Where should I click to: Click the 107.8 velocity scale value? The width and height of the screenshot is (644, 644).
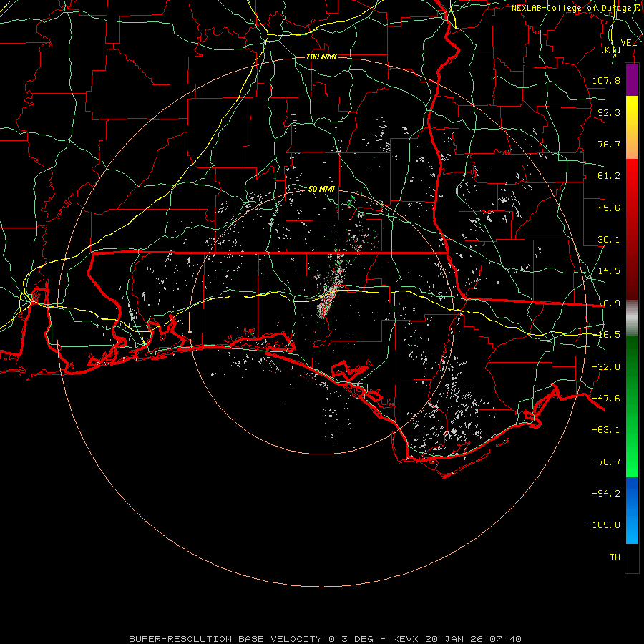pos(606,80)
